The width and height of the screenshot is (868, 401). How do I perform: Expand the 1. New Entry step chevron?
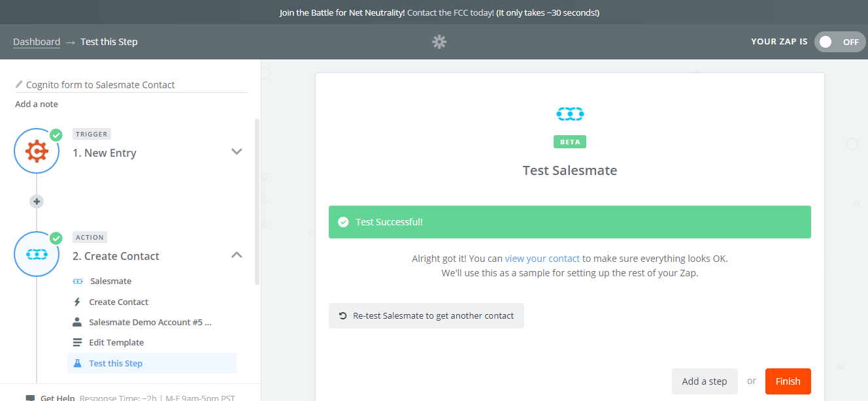pyautogui.click(x=237, y=152)
